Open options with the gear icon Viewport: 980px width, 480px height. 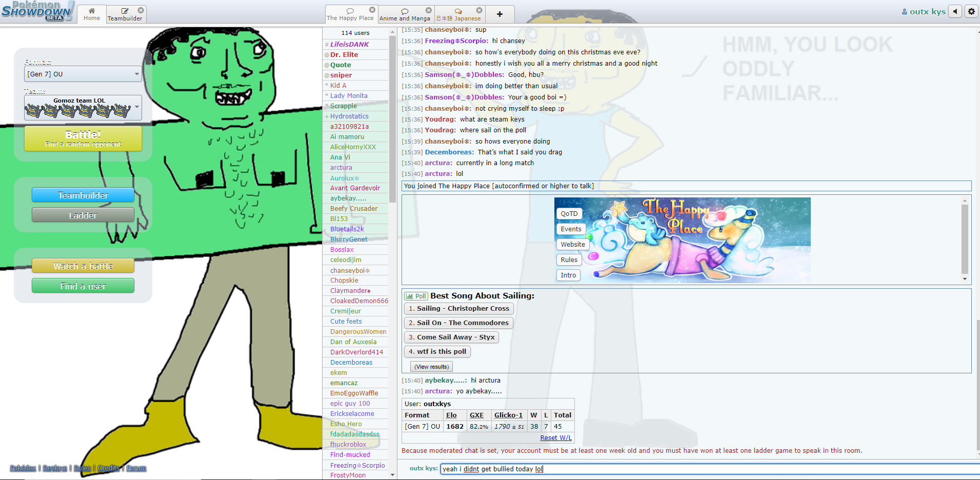pos(971,11)
